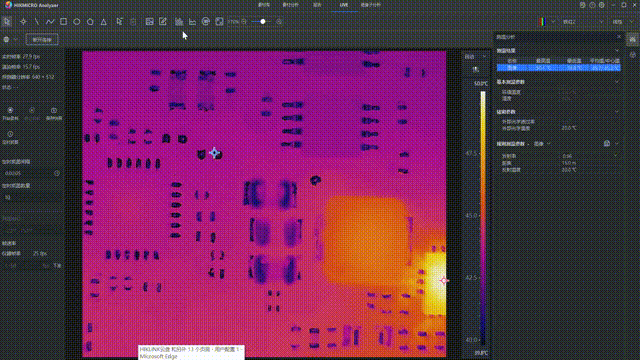Collapse the measurement results section
The image size is (640, 360).
pos(617,51)
